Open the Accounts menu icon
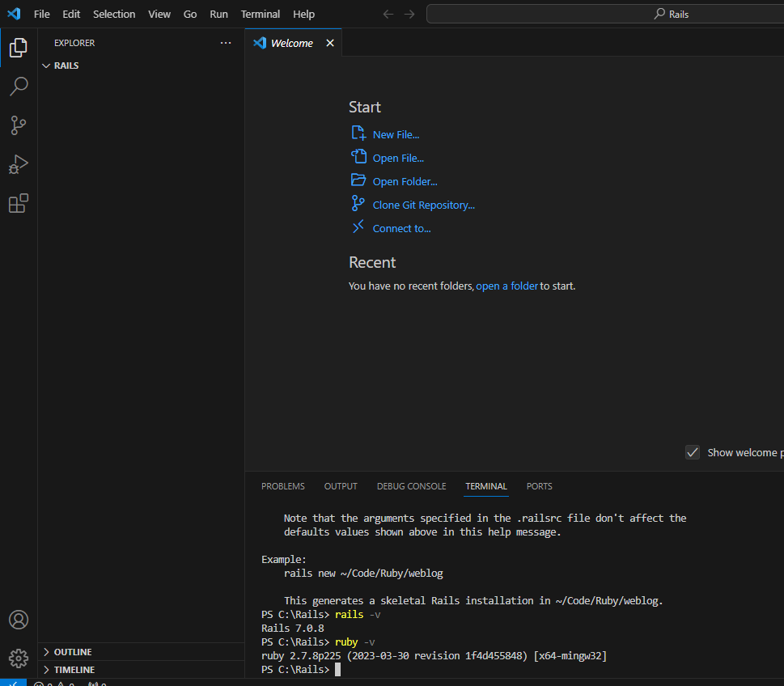 [x=19, y=620]
